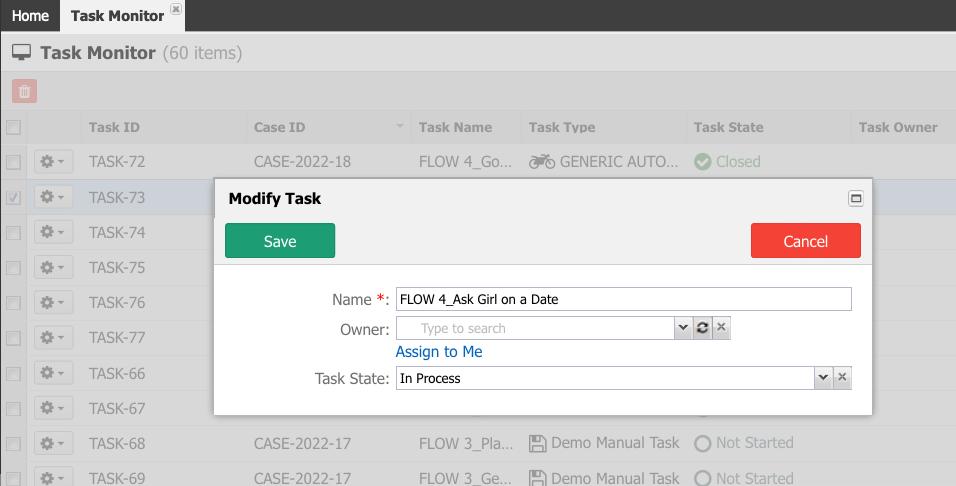Clear the Owner field with X icon
This screenshot has width=956, height=486.
(721, 328)
